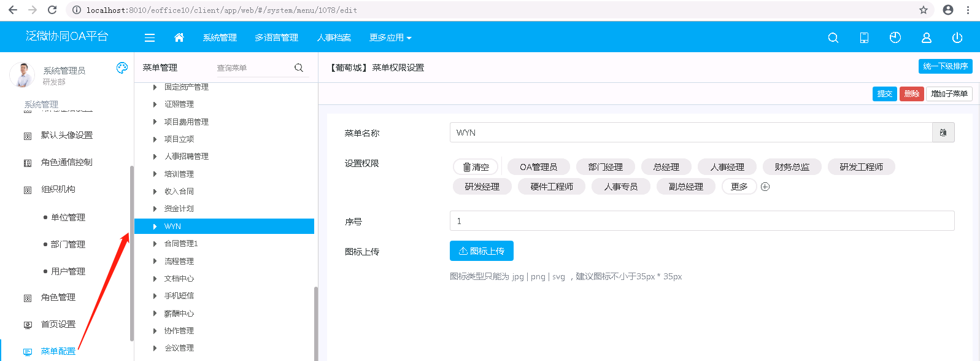Image resolution: width=980 pixels, height=361 pixels.
Task: Open 人事档案 in top navigation
Action: point(334,37)
